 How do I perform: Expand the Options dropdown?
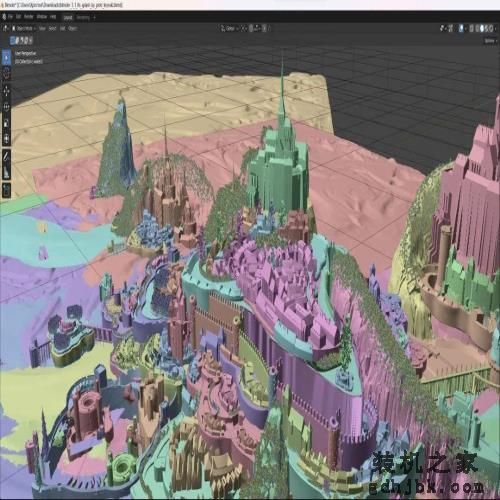tap(490, 41)
